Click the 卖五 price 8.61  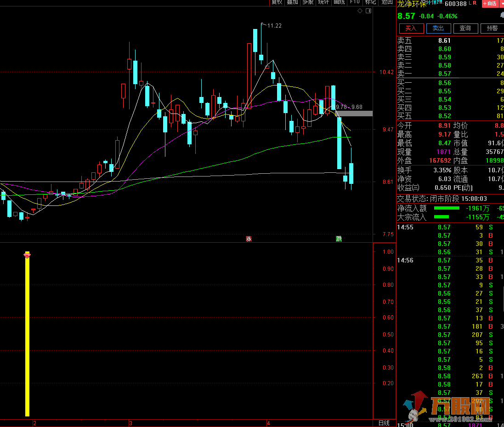[445, 40]
